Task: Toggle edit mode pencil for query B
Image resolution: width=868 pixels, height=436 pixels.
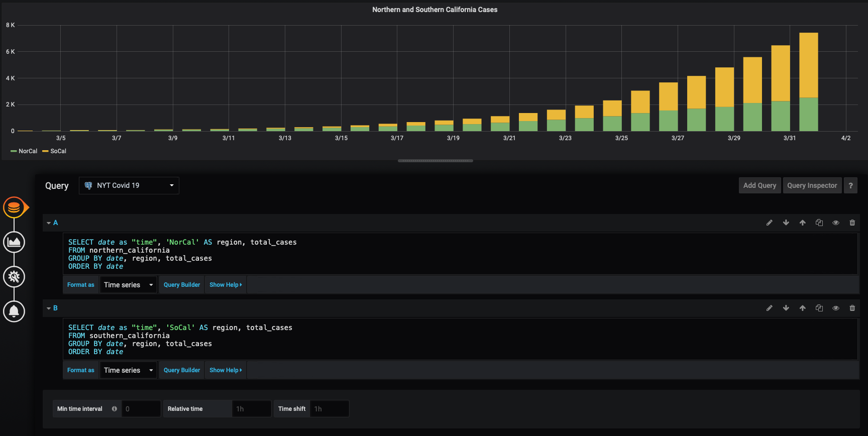Action: pos(769,308)
